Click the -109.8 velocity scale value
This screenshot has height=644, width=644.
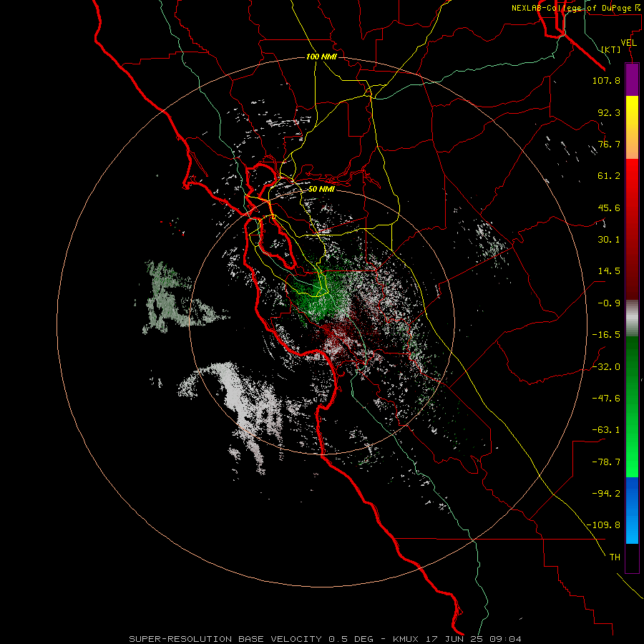(603, 525)
